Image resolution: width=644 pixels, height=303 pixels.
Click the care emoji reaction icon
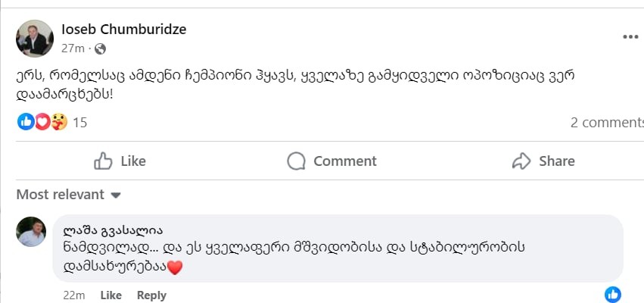(59, 121)
